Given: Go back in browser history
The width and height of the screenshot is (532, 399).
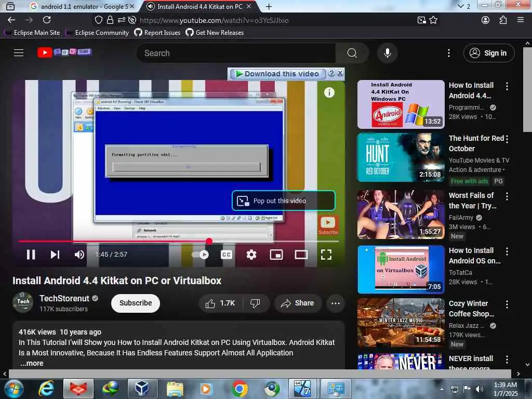Looking at the screenshot, I should pos(11,20).
